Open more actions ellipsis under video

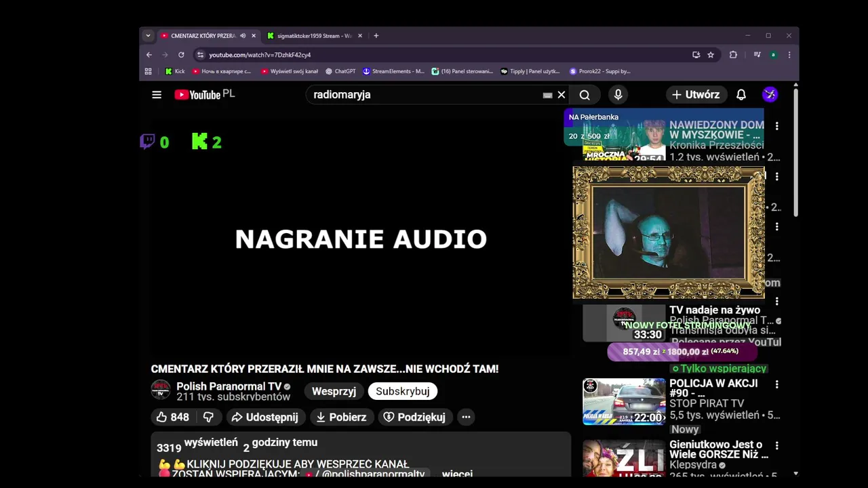click(x=466, y=417)
